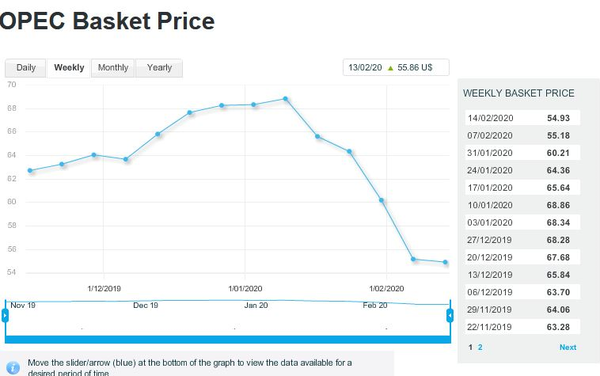Screen dimensions: 600x376
Task: Select the 10/01/2020 row showing 68.86
Action: point(522,205)
